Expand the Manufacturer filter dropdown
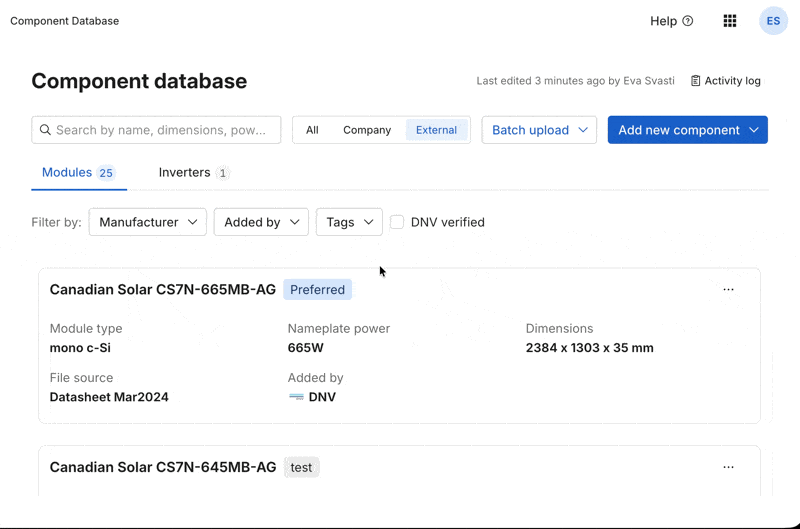This screenshot has height=529, width=800. coord(147,222)
